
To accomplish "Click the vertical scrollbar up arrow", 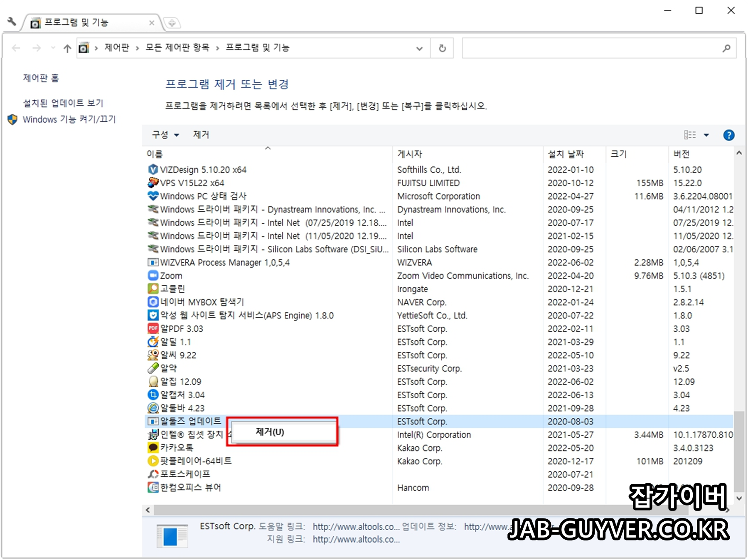I will (739, 153).
